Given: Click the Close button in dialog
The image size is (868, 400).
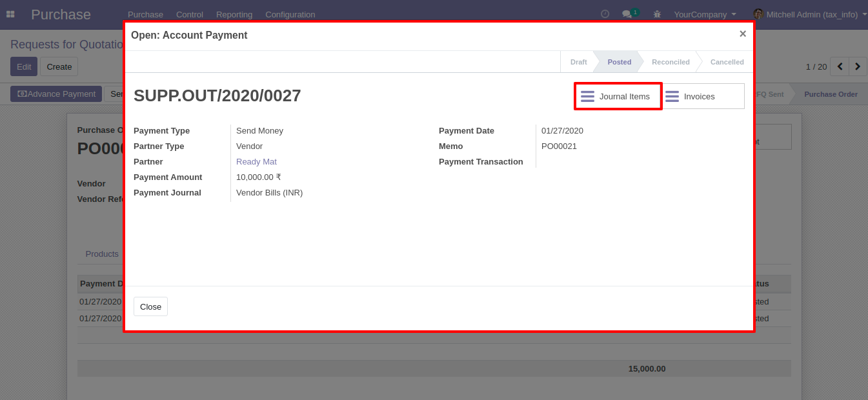Looking at the screenshot, I should (150, 306).
